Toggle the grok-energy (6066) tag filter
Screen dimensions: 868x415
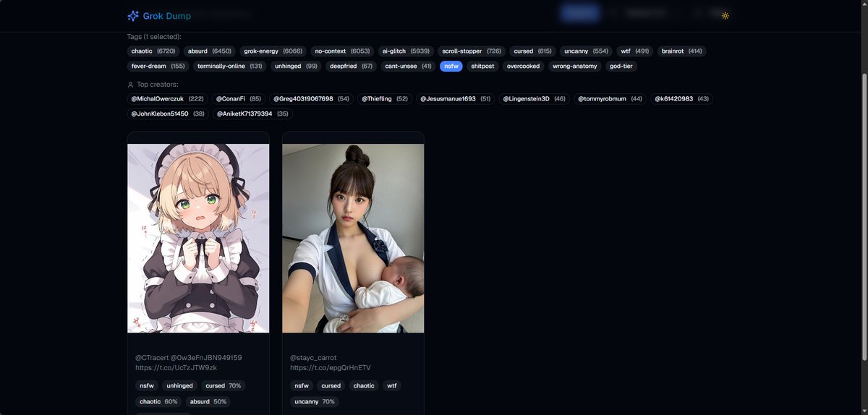[273, 51]
